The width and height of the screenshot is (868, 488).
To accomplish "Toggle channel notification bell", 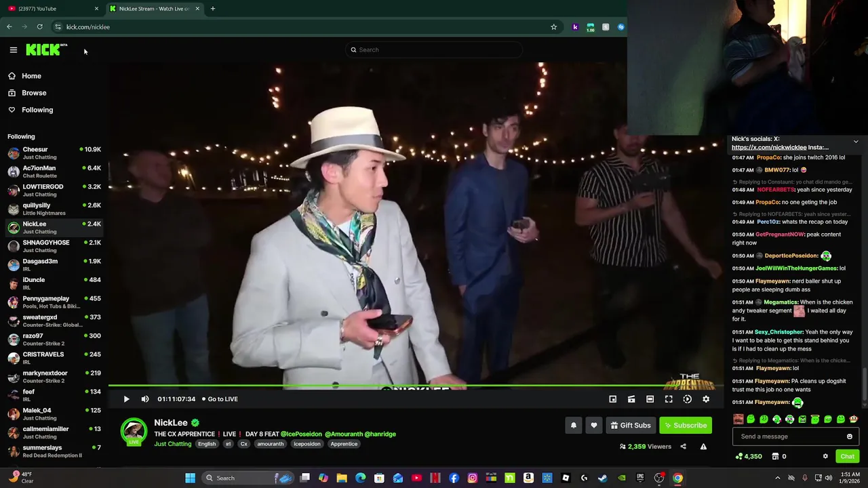I will click(574, 426).
